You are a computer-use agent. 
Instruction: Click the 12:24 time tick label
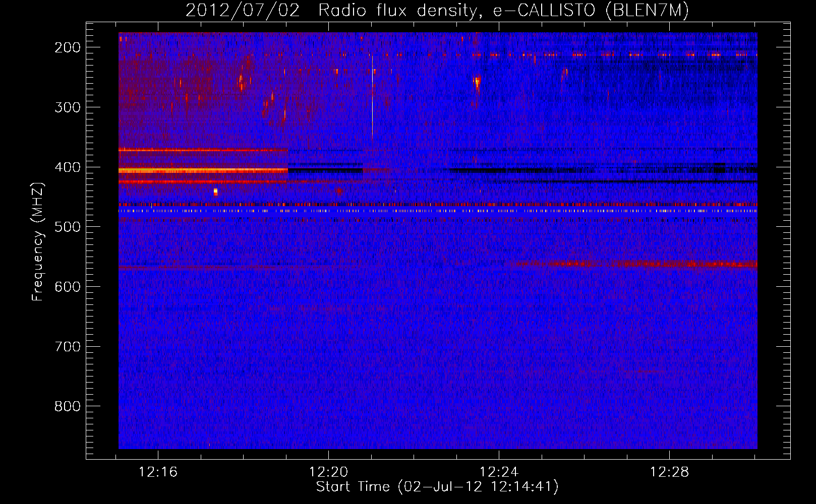click(499, 472)
